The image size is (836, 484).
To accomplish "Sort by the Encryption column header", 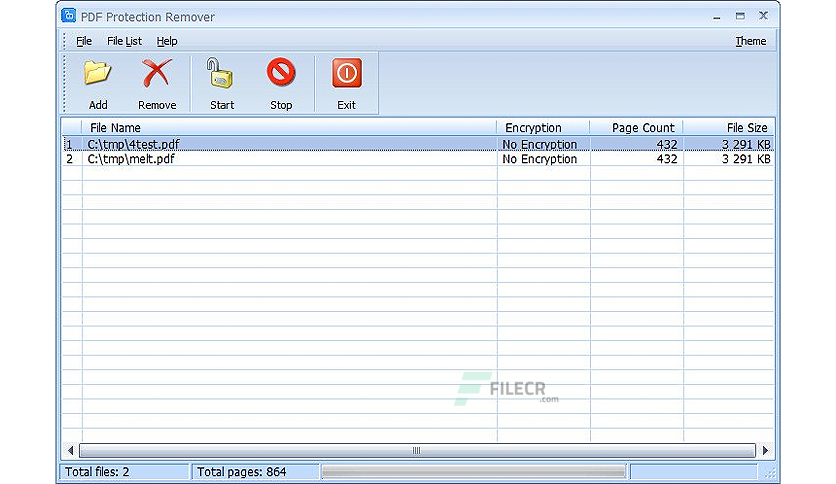I will pos(543,127).
